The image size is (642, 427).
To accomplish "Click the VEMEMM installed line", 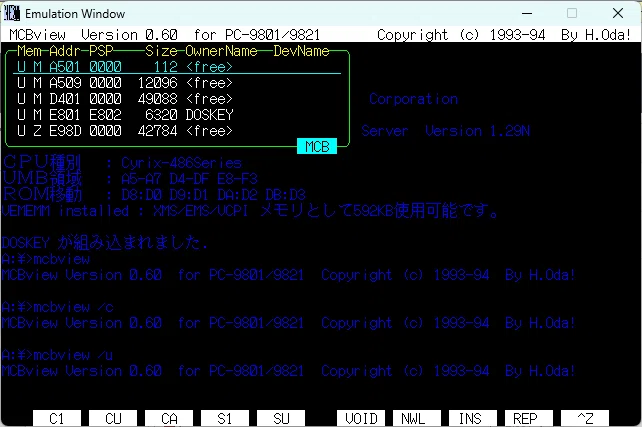I will click(x=250, y=211).
